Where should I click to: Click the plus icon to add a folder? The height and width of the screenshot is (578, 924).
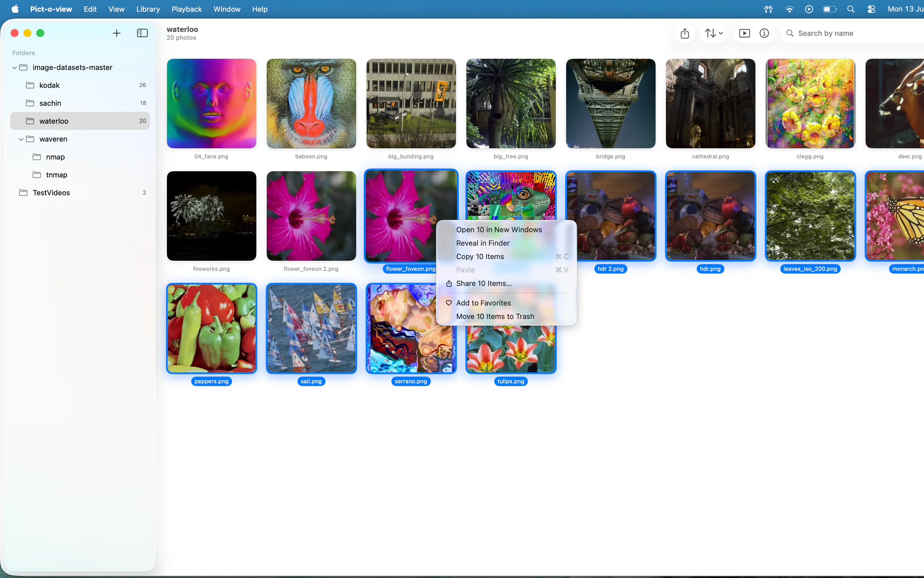(x=116, y=33)
